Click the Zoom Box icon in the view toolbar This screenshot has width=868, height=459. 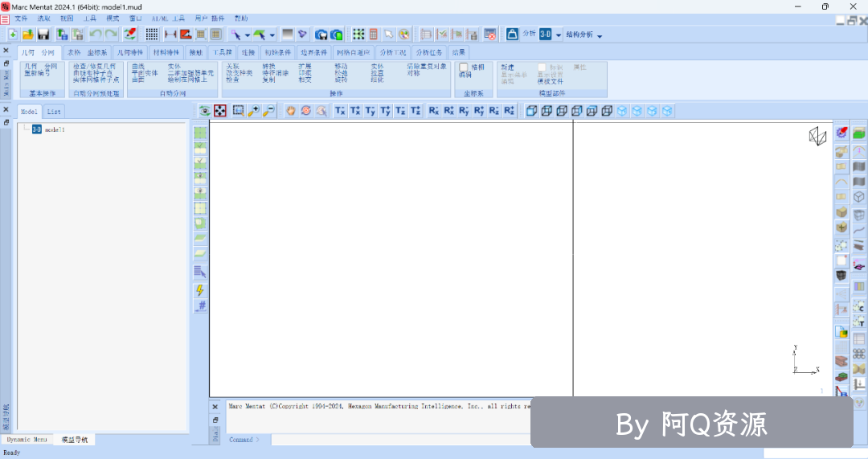click(x=238, y=111)
